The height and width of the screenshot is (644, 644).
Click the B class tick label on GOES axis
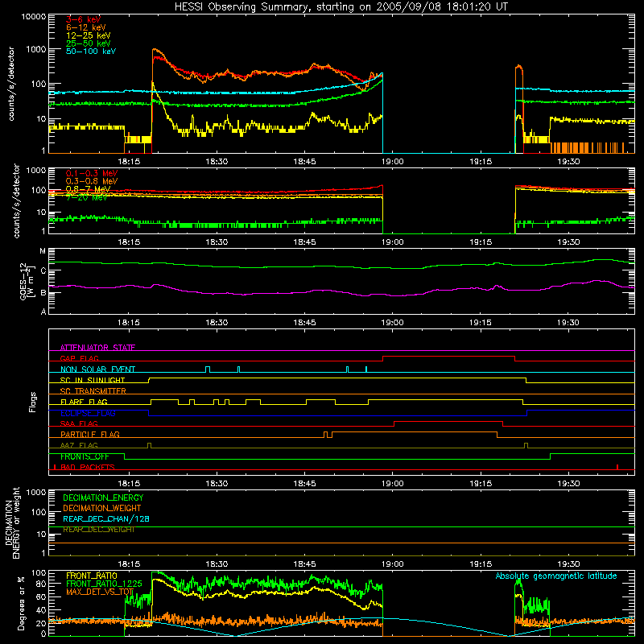pos(43,293)
